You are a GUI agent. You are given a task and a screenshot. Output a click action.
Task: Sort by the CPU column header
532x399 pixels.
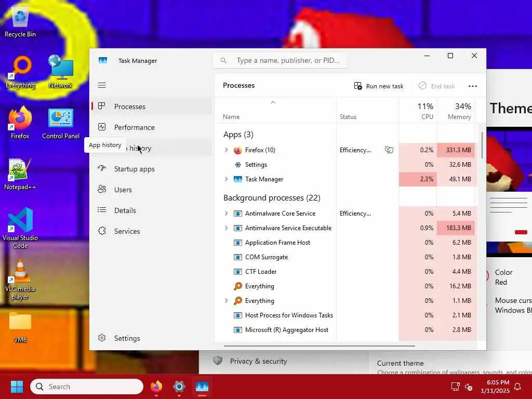(x=418, y=111)
